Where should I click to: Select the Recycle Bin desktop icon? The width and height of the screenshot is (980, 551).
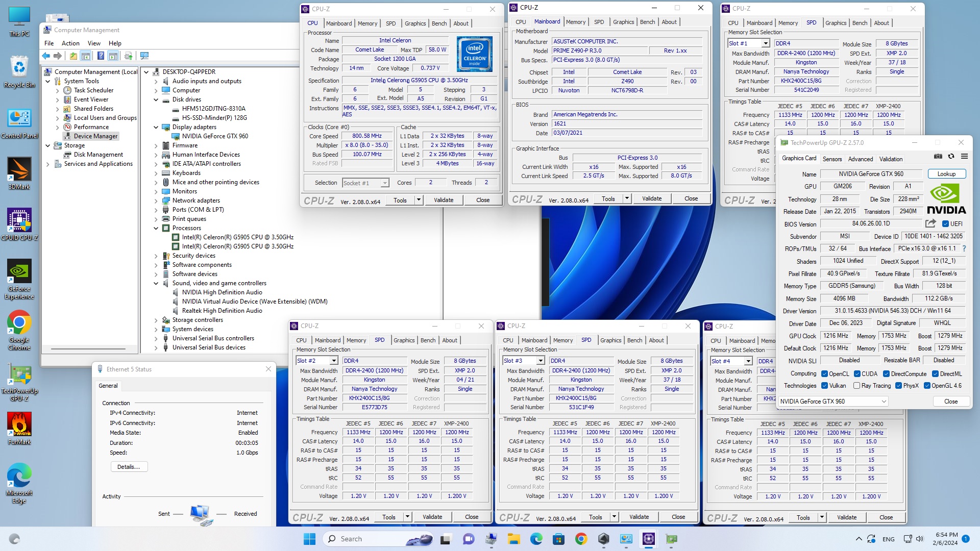[x=19, y=71]
